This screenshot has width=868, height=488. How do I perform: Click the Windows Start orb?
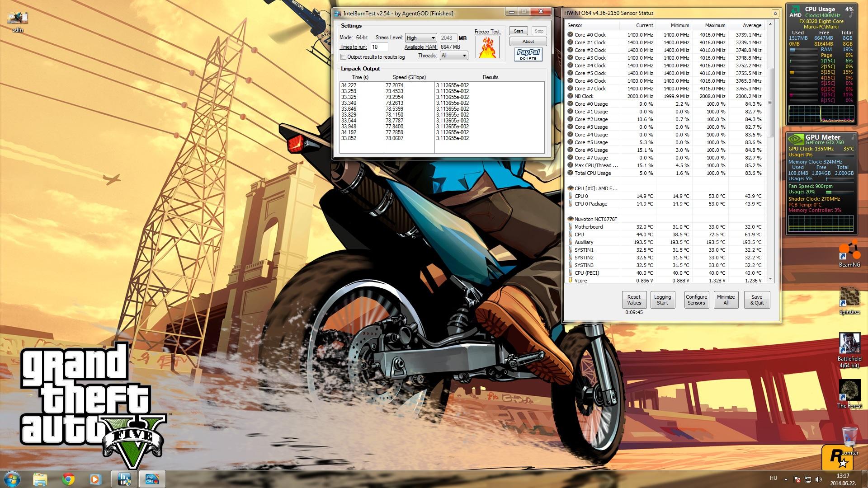[12, 479]
